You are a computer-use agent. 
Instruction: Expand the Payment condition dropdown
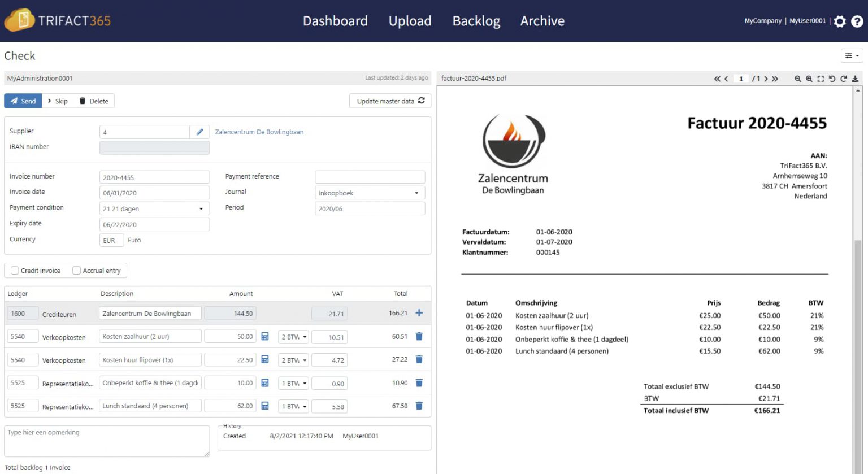[x=154, y=208]
